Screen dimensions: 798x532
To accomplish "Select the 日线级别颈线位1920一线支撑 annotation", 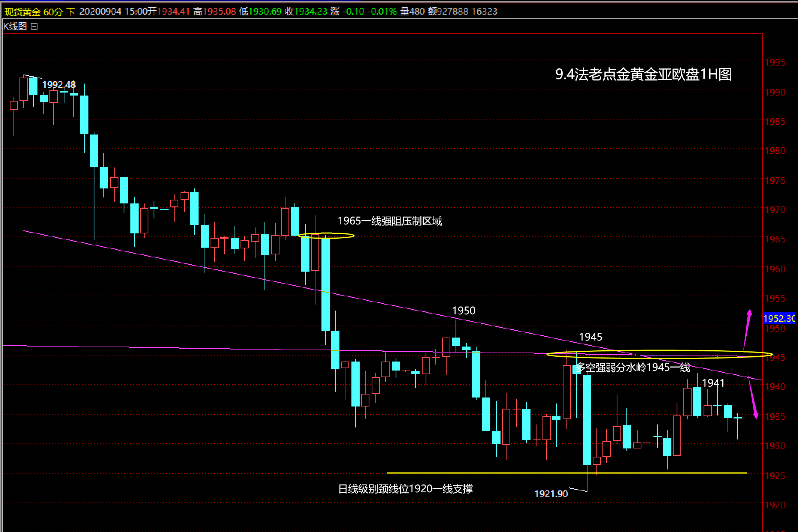I will click(x=405, y=489).
